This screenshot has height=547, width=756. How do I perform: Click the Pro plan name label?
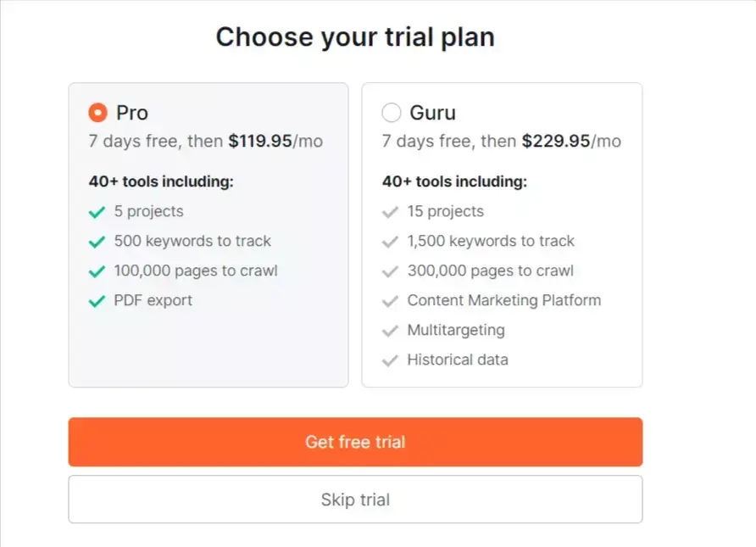coord(133,112)
